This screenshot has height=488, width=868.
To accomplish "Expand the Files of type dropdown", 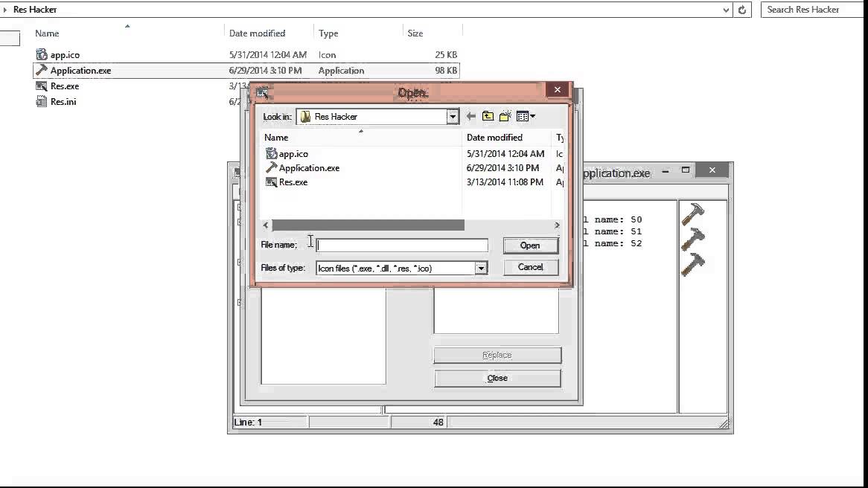I will [481, 269].
